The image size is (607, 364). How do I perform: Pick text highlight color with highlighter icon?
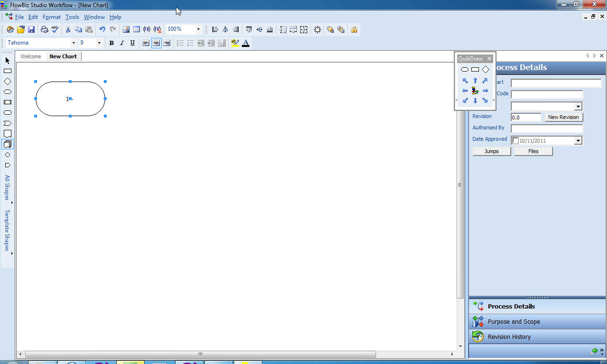(235, 43)
